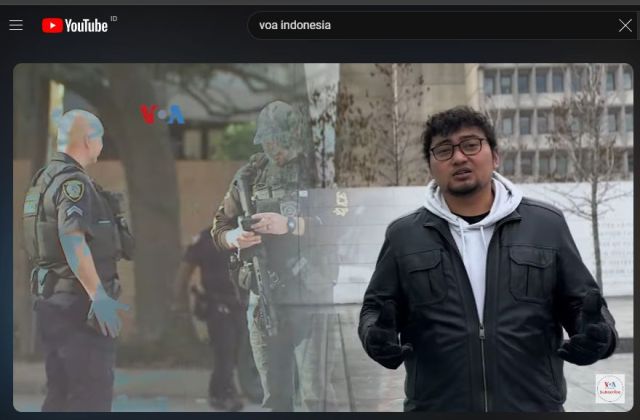Viewport: 640px width, 420px height.
Task: Clear the search text with X
Action: click(x=625, y=25)
